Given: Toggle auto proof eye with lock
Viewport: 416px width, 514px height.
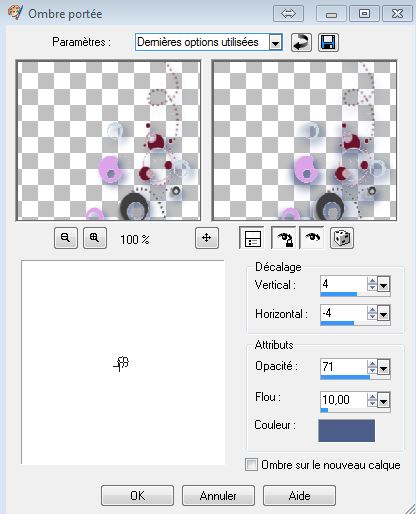Looking at the screenshot, I should [284, 238].
